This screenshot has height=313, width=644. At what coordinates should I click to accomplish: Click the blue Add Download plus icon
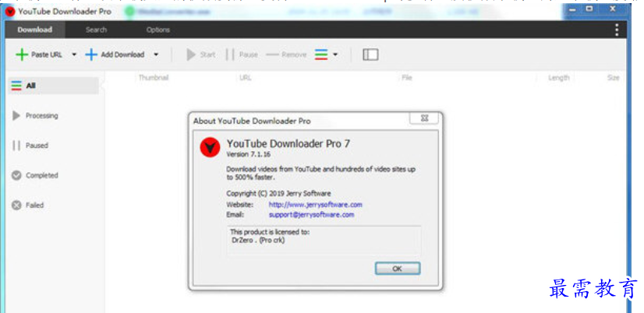91,55
